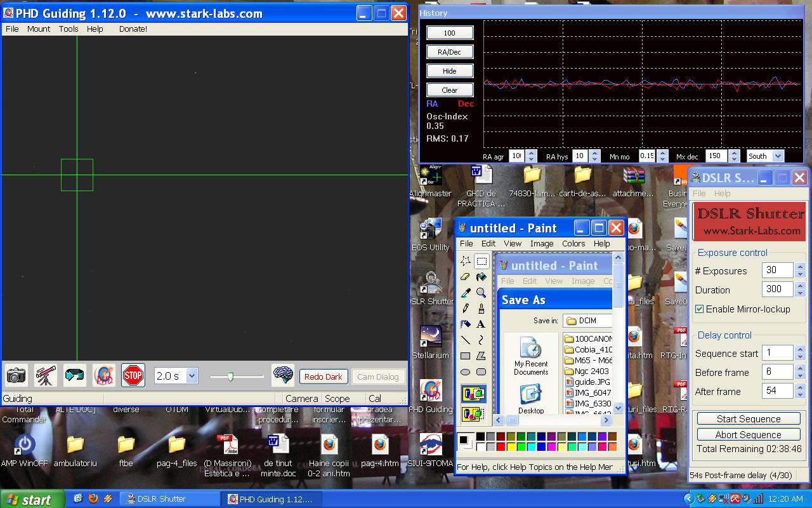
Task: Select the Pick Color eyedropper tool
Action: pos(466,293)
